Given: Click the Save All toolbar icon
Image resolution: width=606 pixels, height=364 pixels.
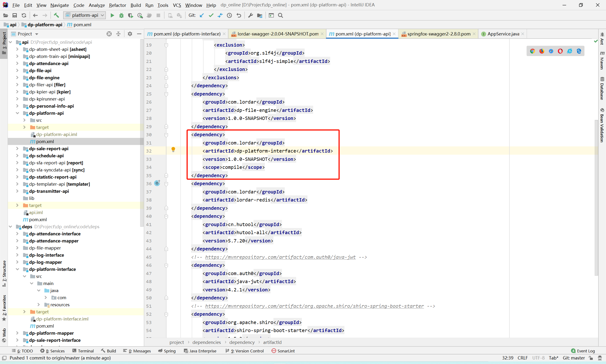Looking at the screenshot, I should tap(15, 15).
